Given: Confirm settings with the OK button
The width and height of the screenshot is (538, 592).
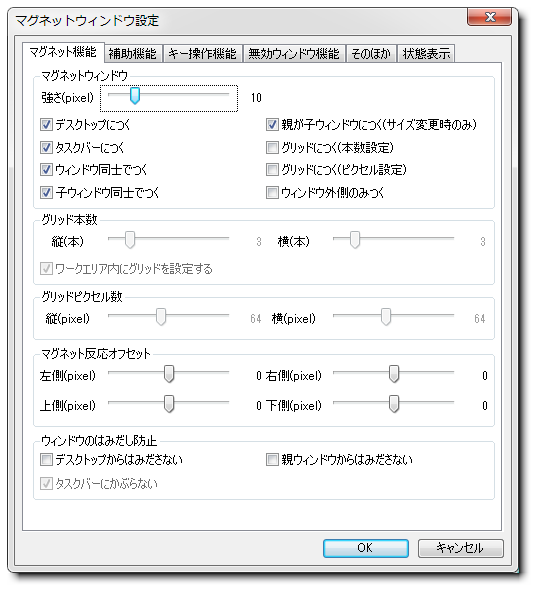Looking at the screenshot, I should pos(366,548).
